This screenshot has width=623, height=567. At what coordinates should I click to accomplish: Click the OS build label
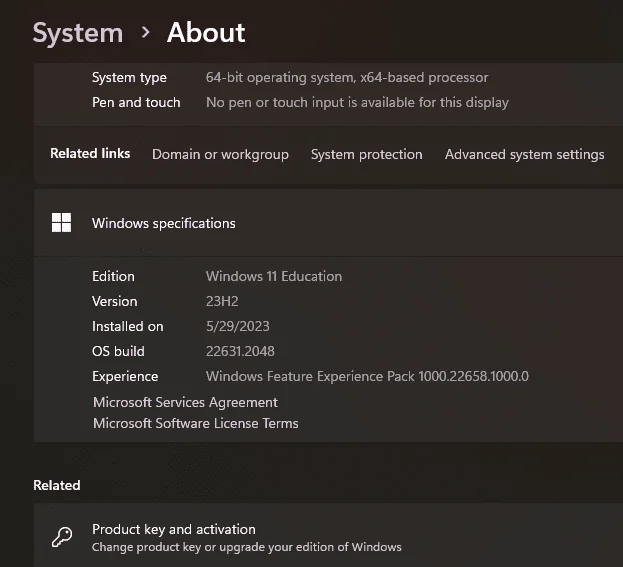pyautogui.click(x=118, y=351)
